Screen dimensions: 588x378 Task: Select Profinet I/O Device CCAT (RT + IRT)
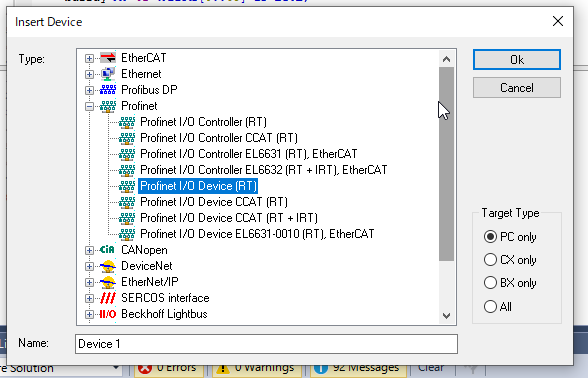[x=229, y=218]
